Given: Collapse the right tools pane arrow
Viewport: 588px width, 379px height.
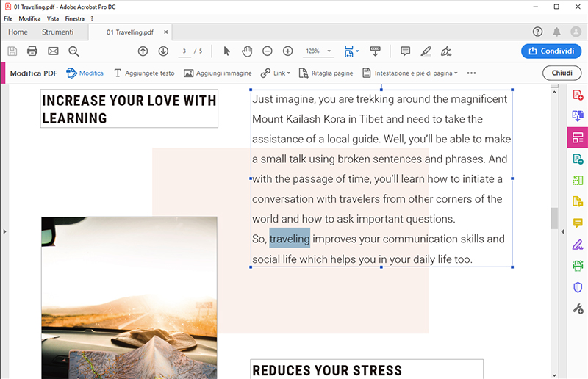Looking at the screenshot, I should 562,231.
